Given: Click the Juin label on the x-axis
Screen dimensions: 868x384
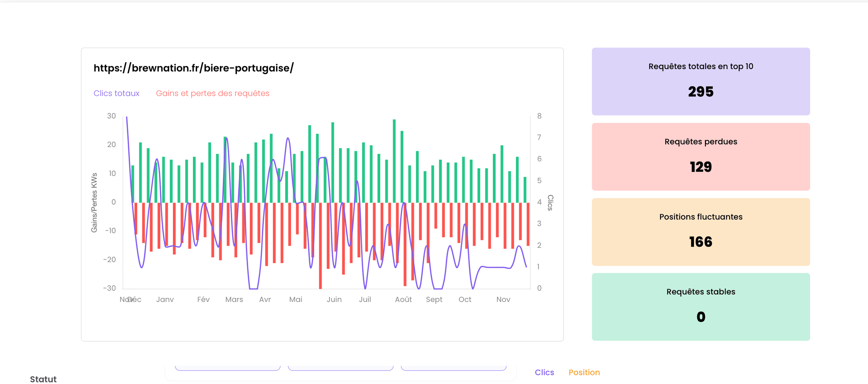Looking at the screenshot, I should (x=334, y=299).
